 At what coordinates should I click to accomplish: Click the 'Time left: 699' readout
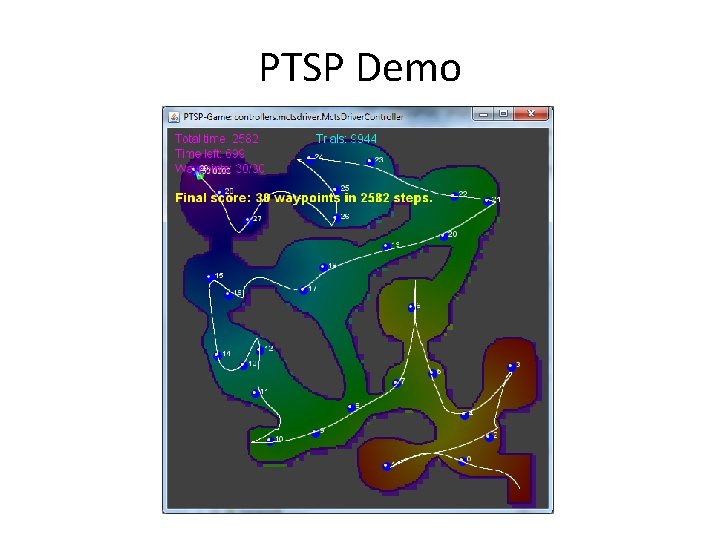tap(210, 153)
